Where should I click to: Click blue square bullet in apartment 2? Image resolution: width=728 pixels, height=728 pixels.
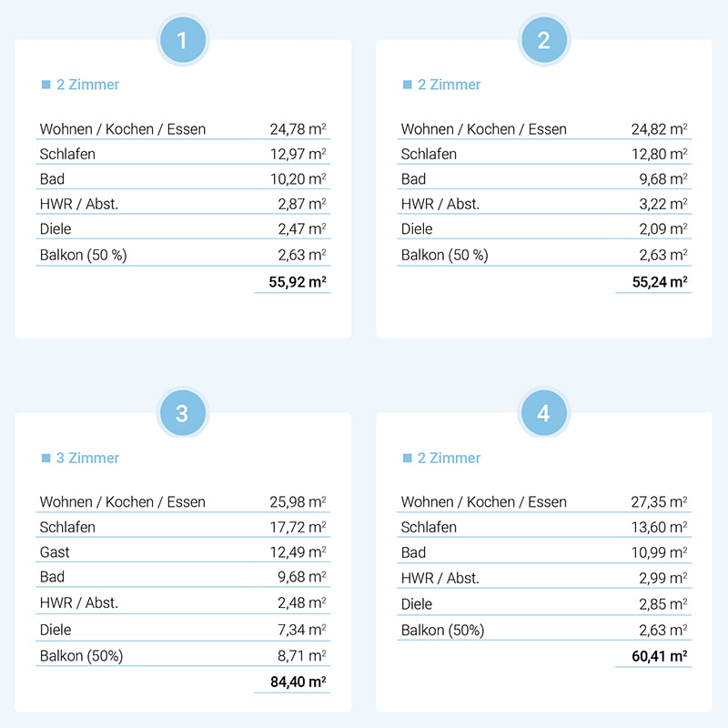click(x=407, y=85)
